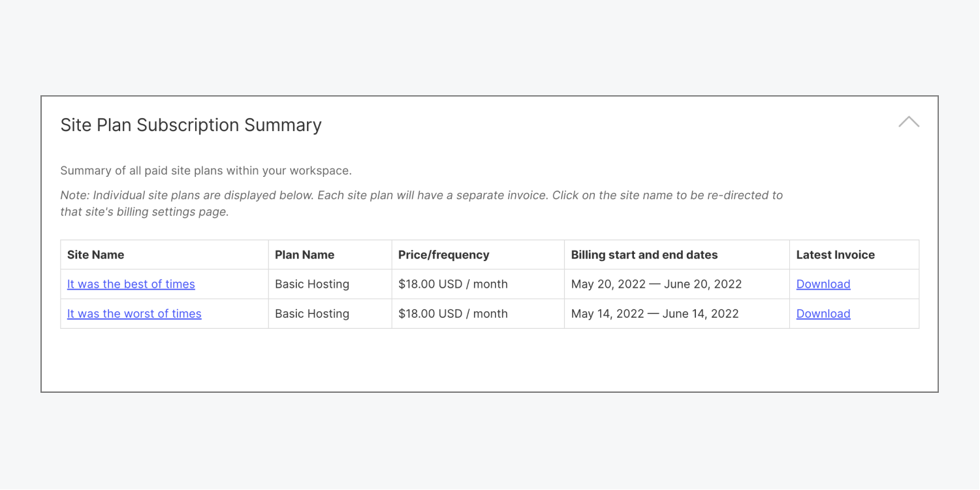This screenshot has height=490, width=980.
Task: Click the "Summary of all paid site plans" sentence
Action: click(206, 171)
